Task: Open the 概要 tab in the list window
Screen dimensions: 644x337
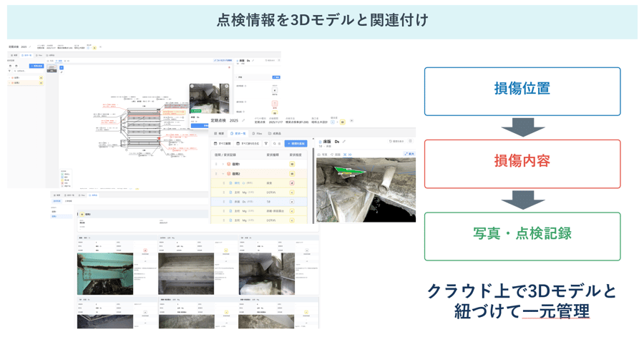Action: [x=220, y=133]
